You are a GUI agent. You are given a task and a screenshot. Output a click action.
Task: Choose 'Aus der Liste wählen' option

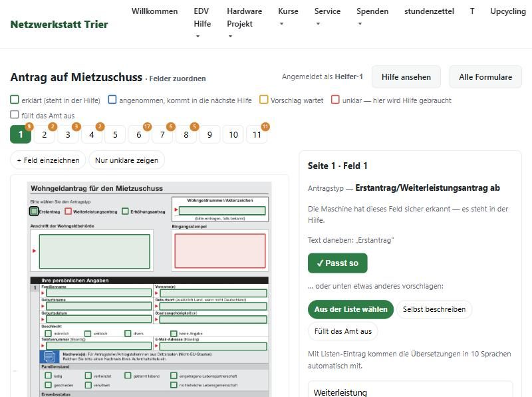[351, 309]
